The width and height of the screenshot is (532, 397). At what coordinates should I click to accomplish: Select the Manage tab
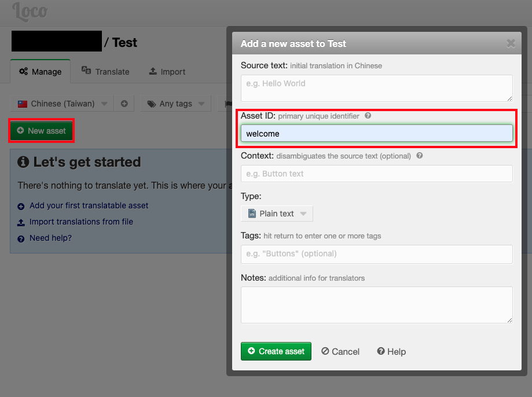[x=40, y=72]
